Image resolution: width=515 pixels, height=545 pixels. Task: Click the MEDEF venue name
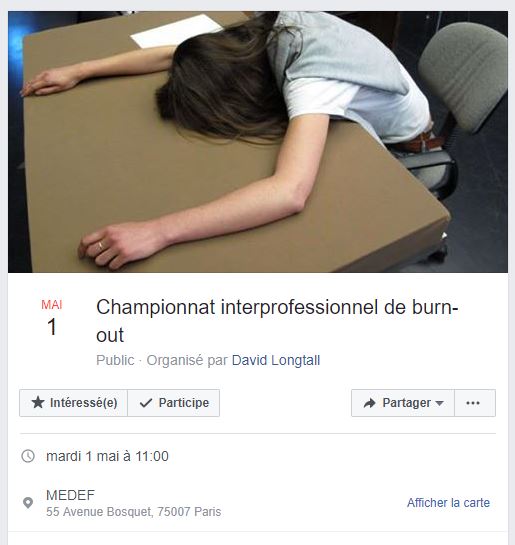click(x=70, y=495)
